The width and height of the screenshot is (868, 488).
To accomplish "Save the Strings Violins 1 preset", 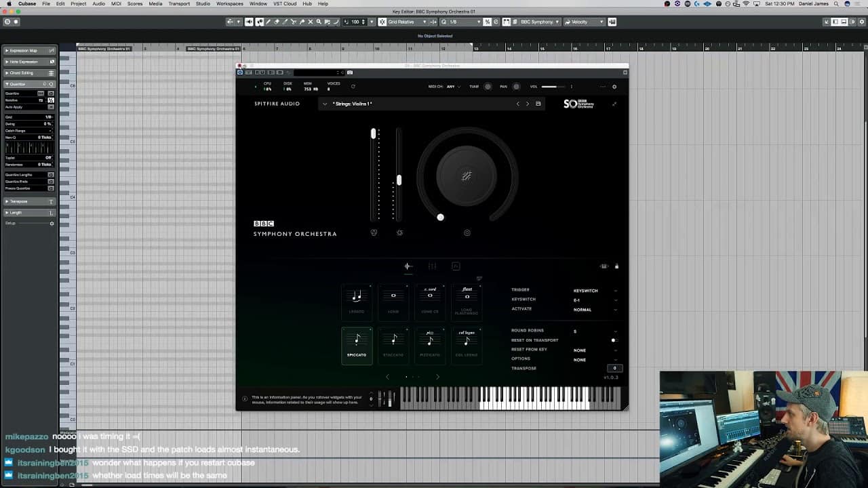I will click(x=538, y=104).
